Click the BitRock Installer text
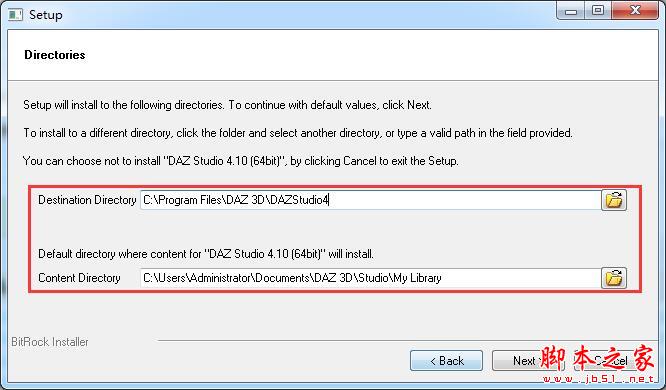The image size is (666, 390). pos(50,342)
